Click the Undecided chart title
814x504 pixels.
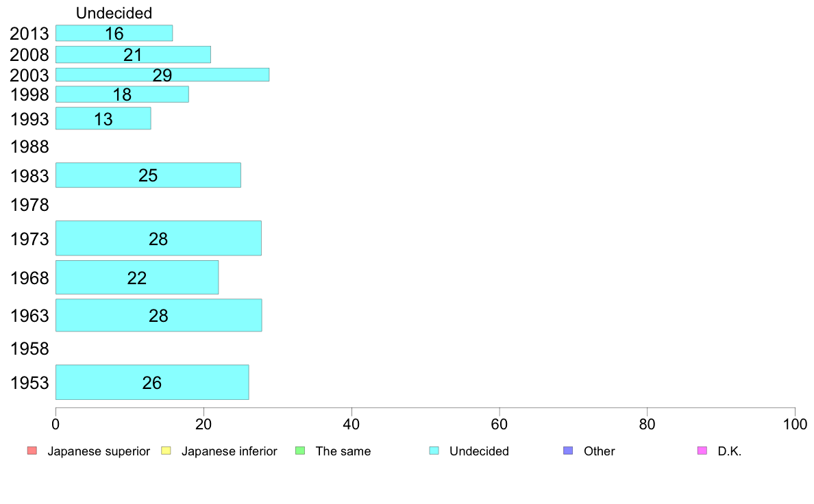click(x=114, y=13)
